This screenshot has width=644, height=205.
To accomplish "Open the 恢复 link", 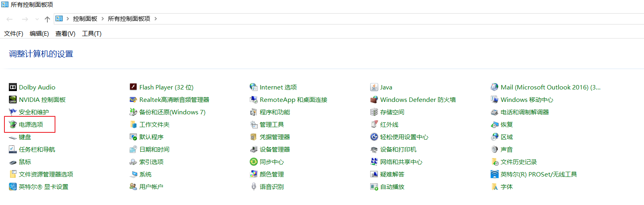I will coord(507,125).
